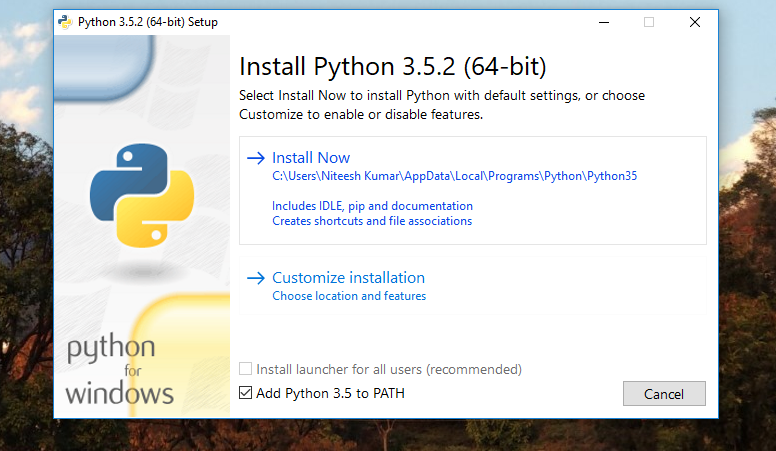The image size is (776, 451).
Task: Click the arrow icon beside Install Now
Action: [256, 158]
